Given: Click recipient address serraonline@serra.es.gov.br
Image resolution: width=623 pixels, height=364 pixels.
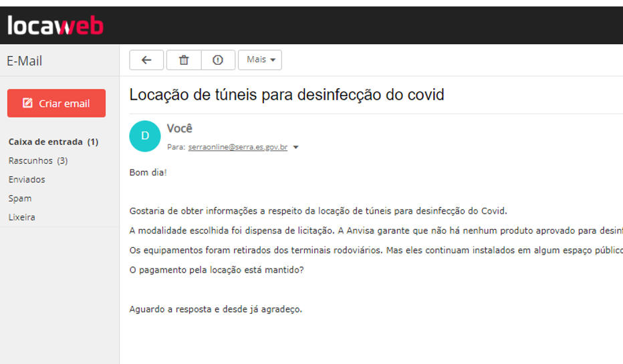Looking at the screenshot, I should [x=237, y=147].
